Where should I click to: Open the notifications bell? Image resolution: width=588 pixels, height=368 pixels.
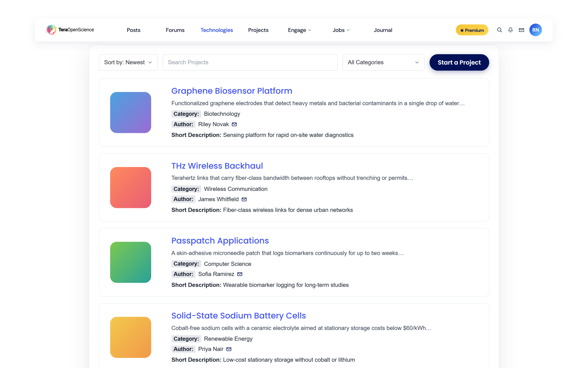pos(510,30)
